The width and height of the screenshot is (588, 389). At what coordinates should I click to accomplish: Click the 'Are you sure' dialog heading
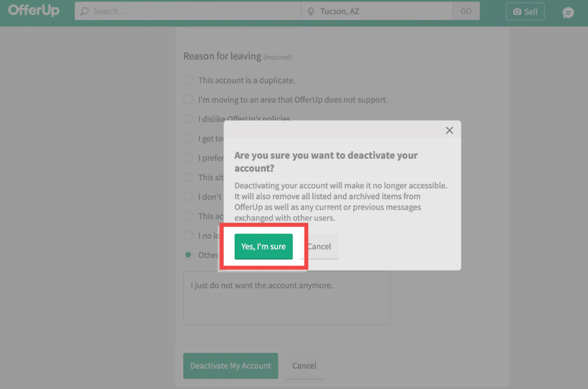[x=326, y=161]
